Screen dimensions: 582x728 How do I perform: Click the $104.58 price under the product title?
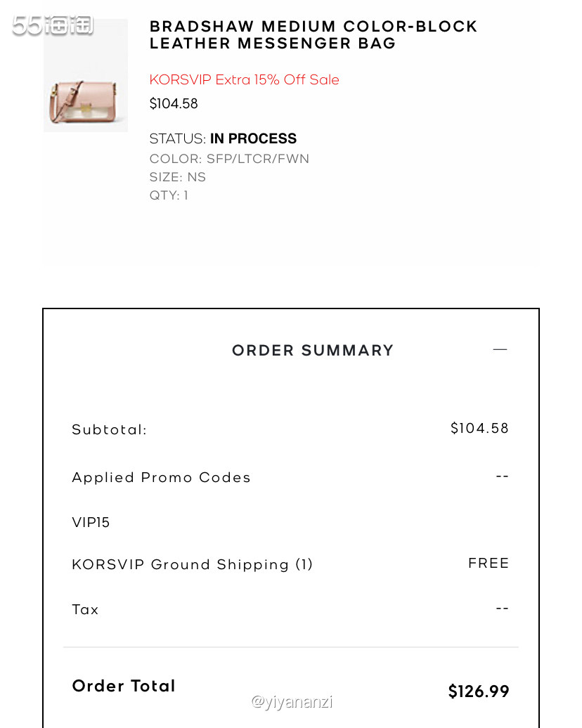pos(174,104)
